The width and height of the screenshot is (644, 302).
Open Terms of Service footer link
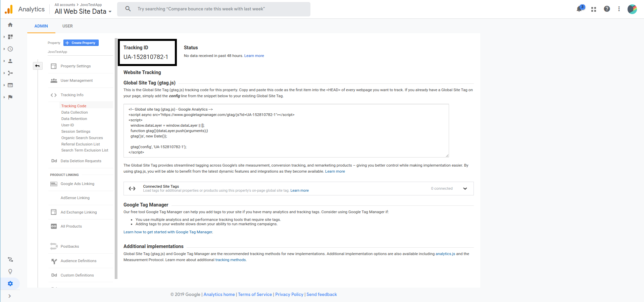click(x=255, y=294)
